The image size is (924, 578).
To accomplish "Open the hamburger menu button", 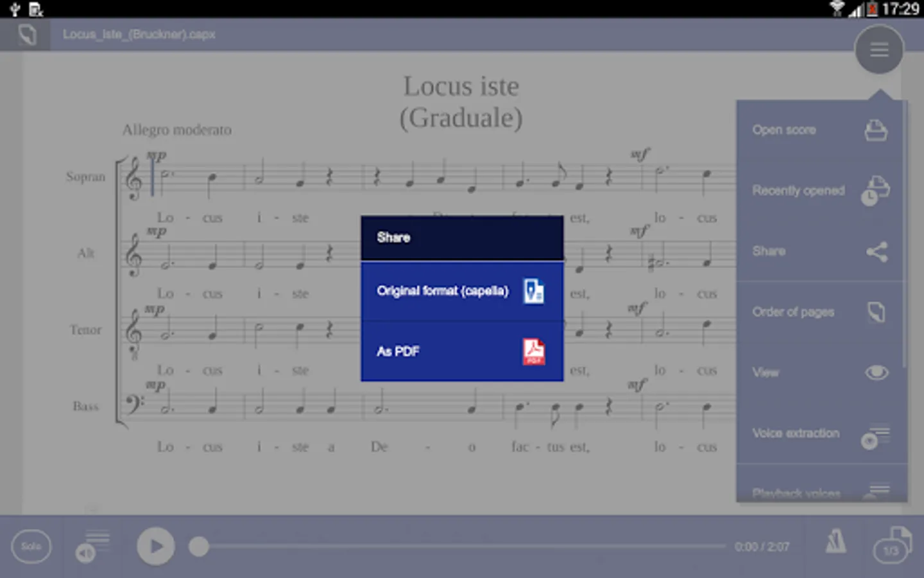I will coord(879,49).
